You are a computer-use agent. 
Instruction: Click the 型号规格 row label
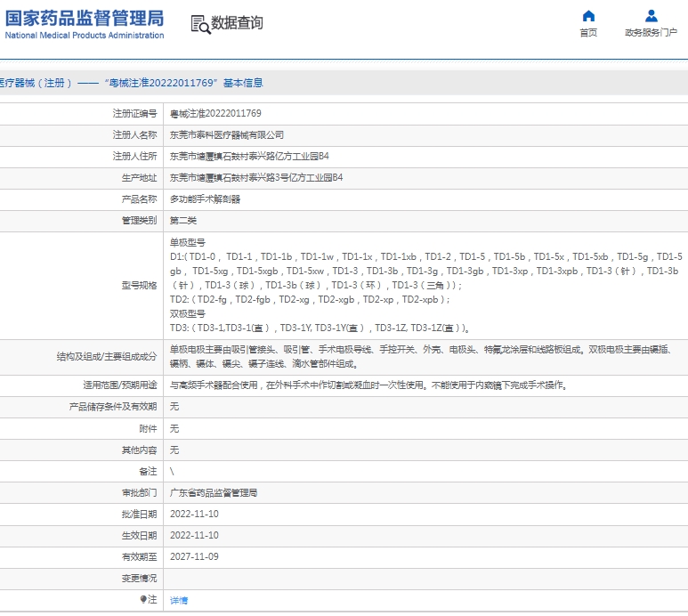coord(139,286)
